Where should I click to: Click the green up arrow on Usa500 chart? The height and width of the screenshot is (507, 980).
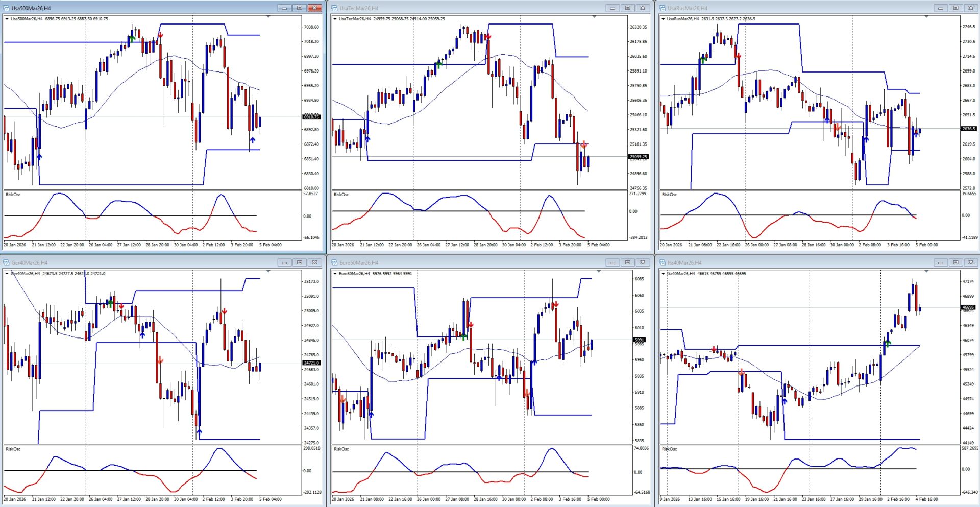tap(132, 38)
